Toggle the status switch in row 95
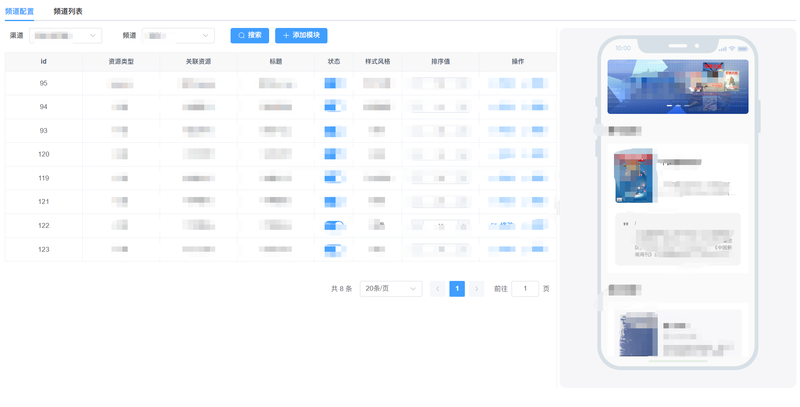Image resolution: width=800 pixels, height=407 pixels. tap(335, 83)
